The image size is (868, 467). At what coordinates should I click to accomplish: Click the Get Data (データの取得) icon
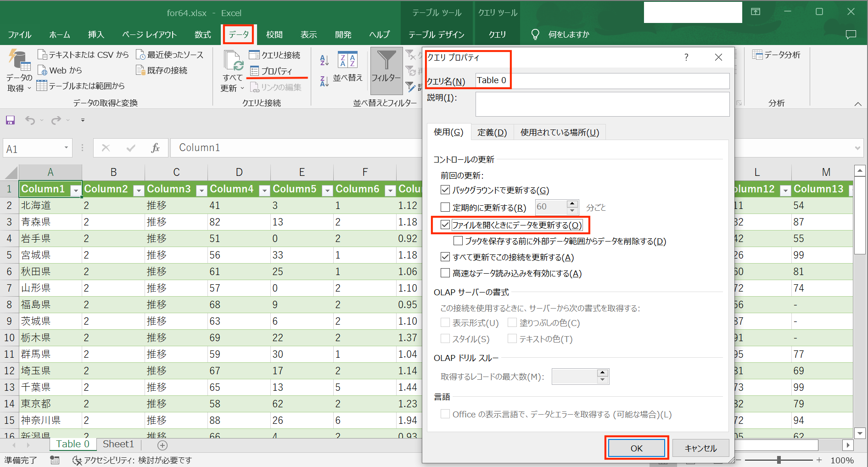(19, 61)
